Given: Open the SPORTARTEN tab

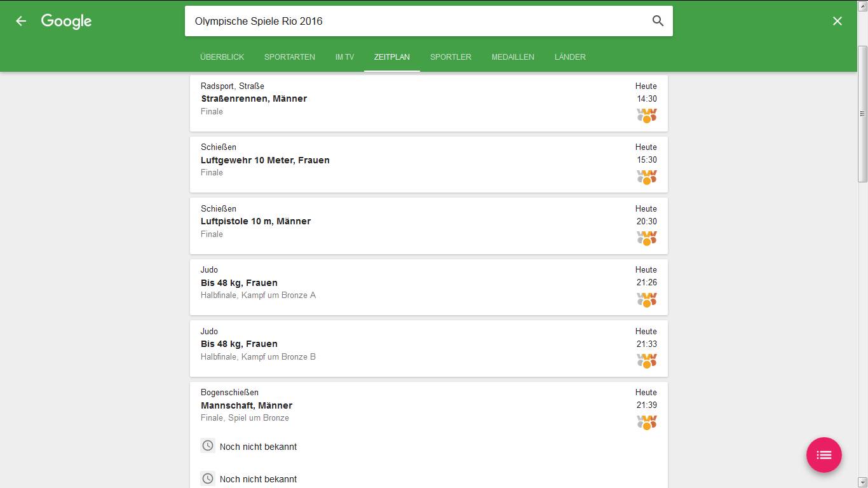Looking at the screenshot, I should [x=290, y=57].
